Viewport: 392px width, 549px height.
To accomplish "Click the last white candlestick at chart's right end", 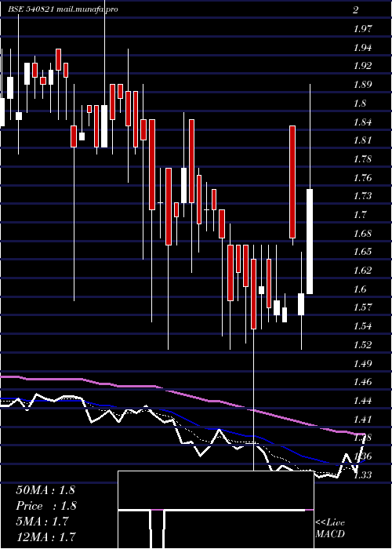I will tap(310, 242).
